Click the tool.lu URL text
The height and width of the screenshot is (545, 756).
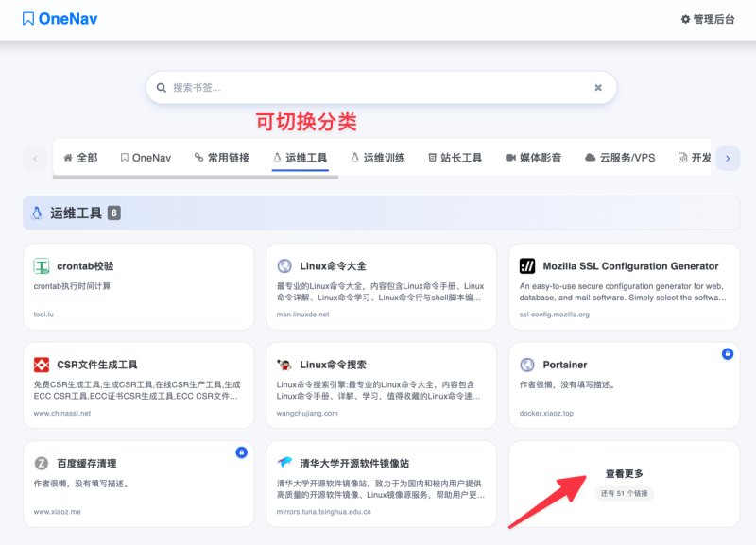[43, 315]
